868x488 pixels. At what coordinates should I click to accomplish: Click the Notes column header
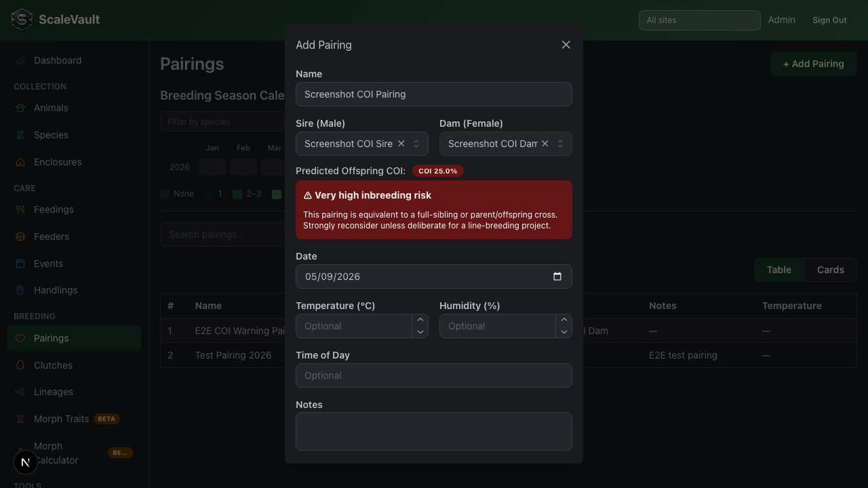[663, 306]
